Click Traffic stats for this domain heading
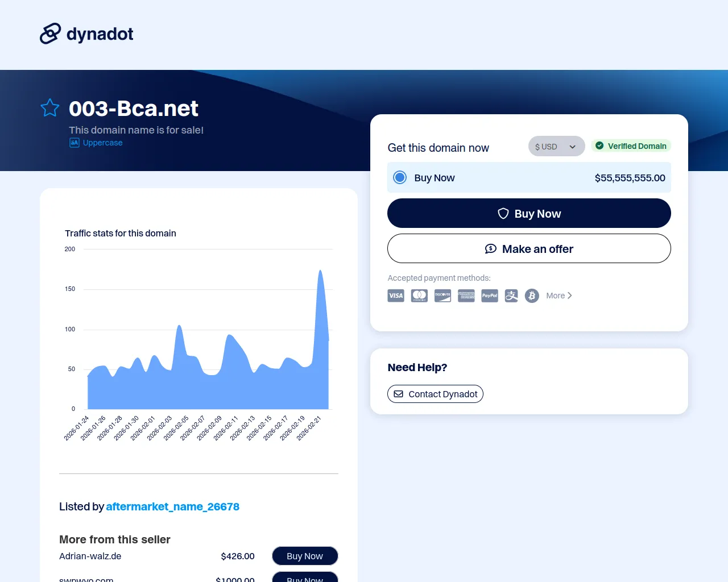The image size is (728, 582). pyautogui.click(x=121, y=233)
